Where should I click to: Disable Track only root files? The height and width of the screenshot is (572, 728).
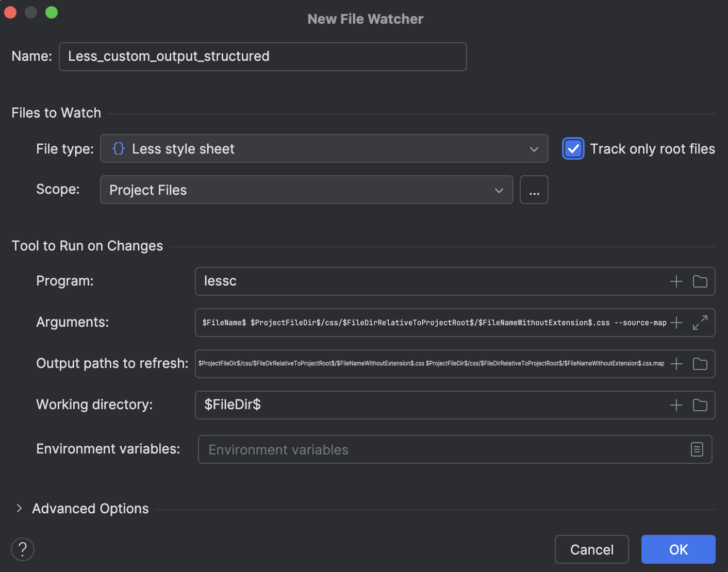point(573,148)
